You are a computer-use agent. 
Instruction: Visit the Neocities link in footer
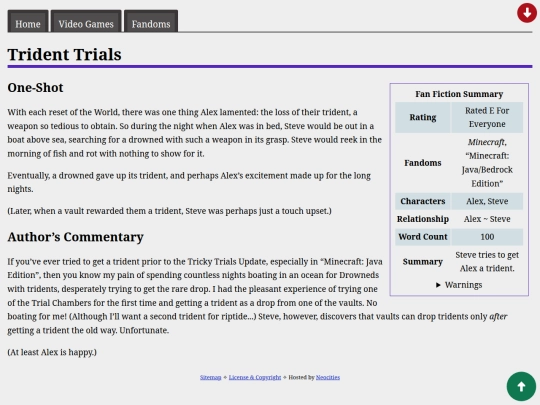click(x=328, y=377)
